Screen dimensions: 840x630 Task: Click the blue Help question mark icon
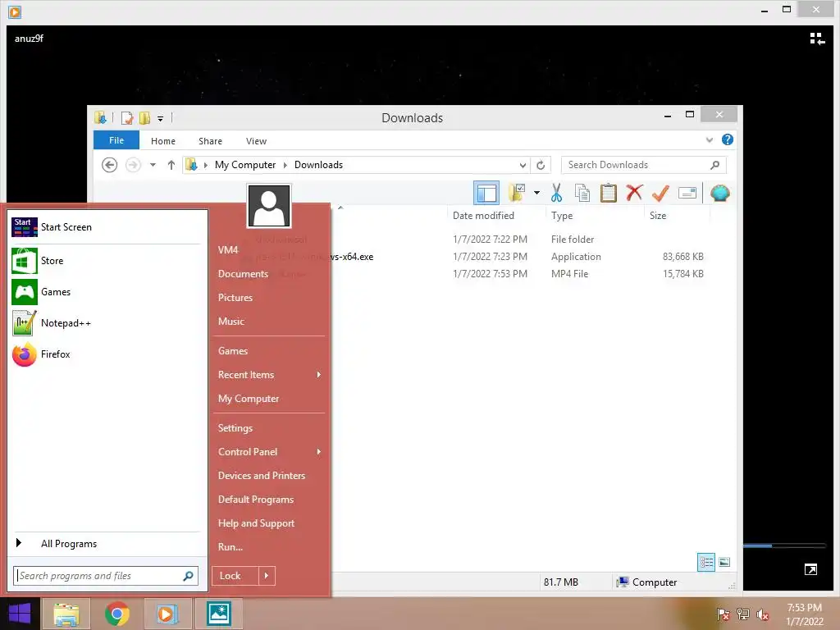click(727, 139)
